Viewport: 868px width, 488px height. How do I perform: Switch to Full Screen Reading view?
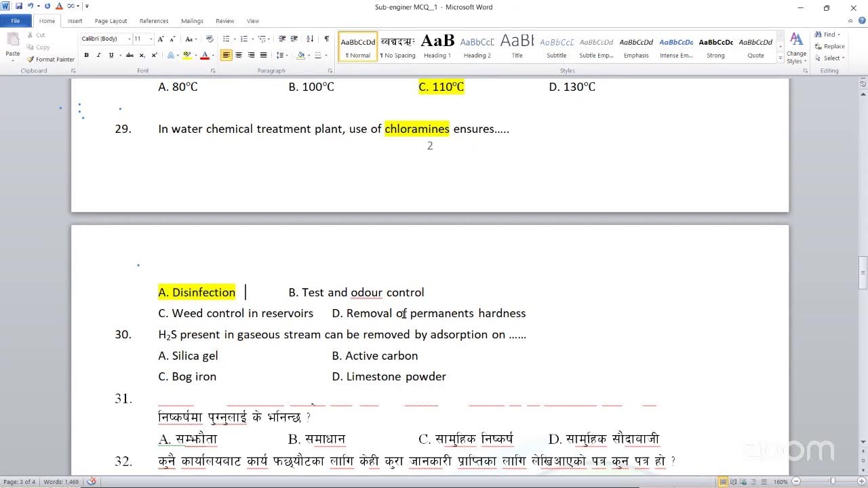pos(734,482)
